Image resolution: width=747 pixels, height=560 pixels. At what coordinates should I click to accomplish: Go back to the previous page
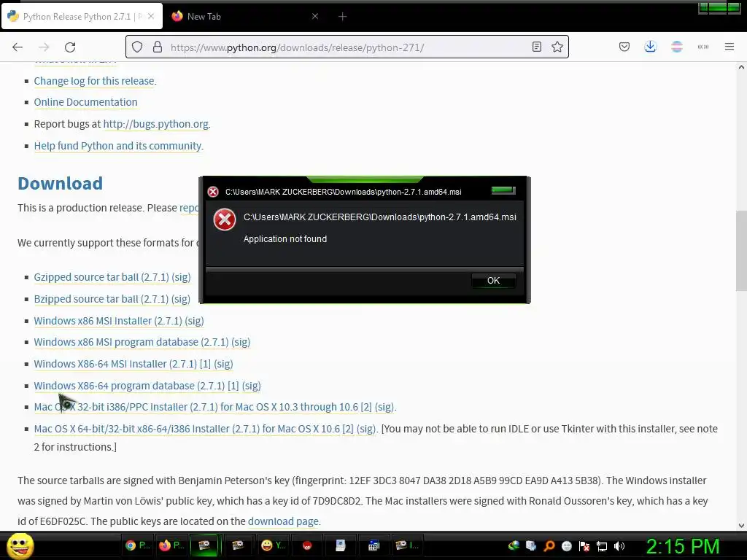coord(18,47)
